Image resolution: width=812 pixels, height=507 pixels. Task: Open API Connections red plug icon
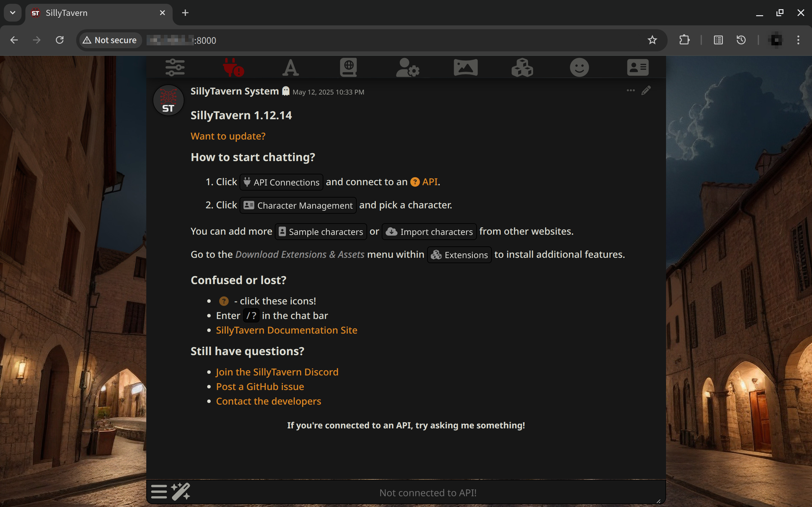point(233,68)
